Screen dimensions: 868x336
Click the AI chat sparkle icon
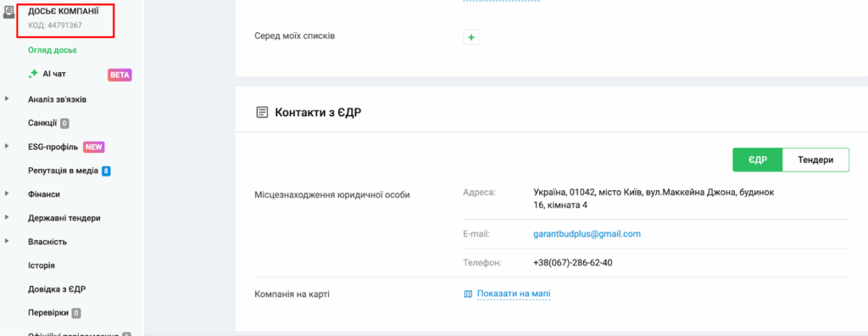[33, 74]
